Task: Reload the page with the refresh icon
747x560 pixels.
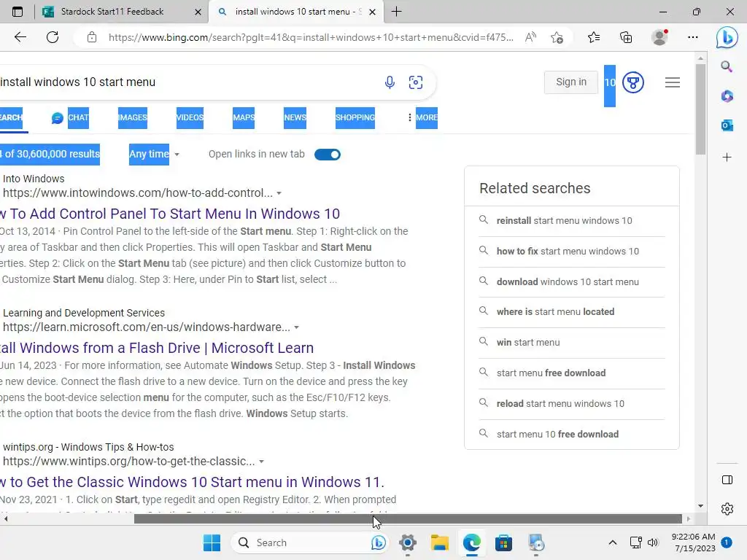Action: tap(53, 37)
